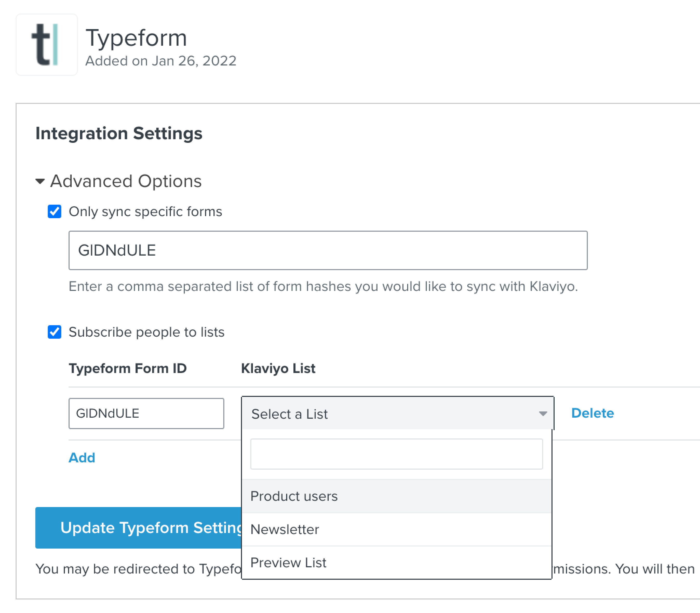Select Preview List option

point(397,562)
